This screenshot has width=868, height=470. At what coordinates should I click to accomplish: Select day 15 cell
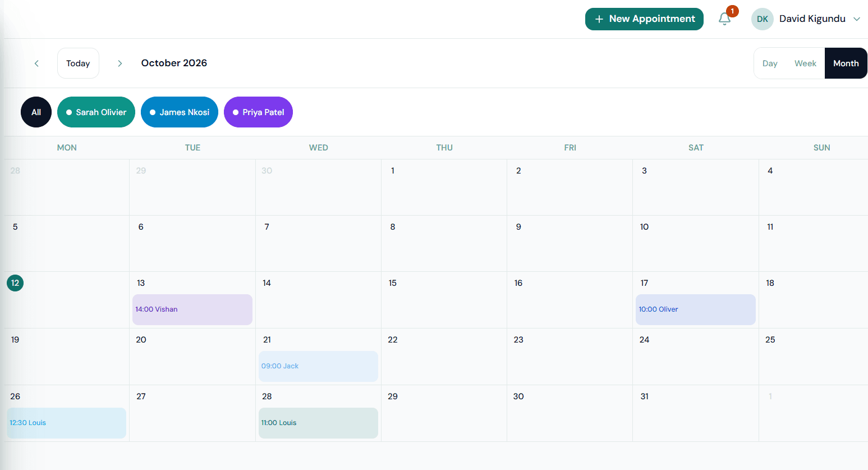point(444,300)
